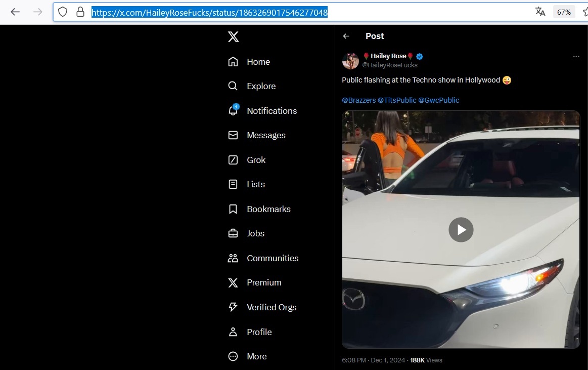Click the Grok slash icon
Image resolution: width=588 pixels, height=370 pixels.
click(x=233, y=160)
